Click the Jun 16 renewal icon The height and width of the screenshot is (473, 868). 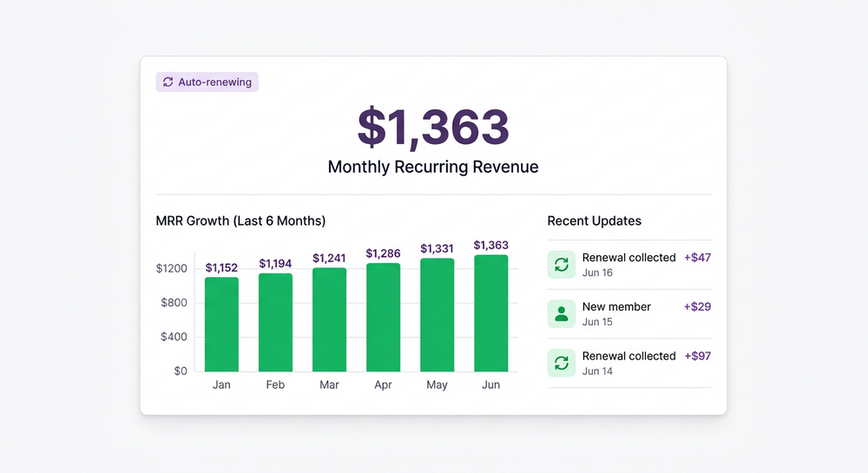(562, 265)
